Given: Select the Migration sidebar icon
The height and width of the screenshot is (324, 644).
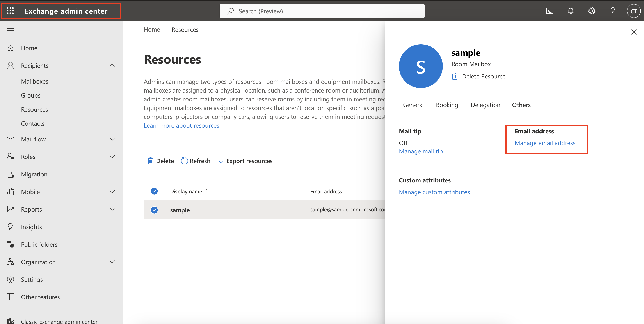Looking at the screenshot, I should [11, 174].
